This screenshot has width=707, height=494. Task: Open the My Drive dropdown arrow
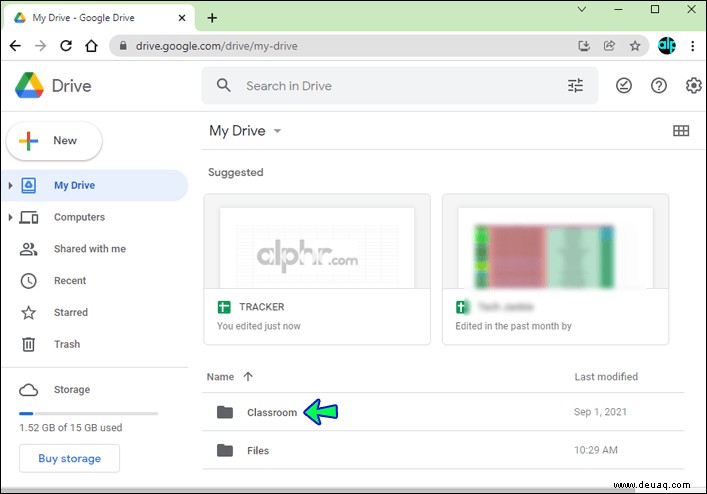pos(277,131)
